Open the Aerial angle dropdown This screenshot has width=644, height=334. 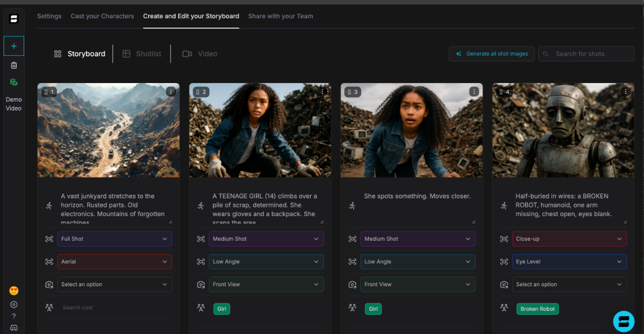114,262
